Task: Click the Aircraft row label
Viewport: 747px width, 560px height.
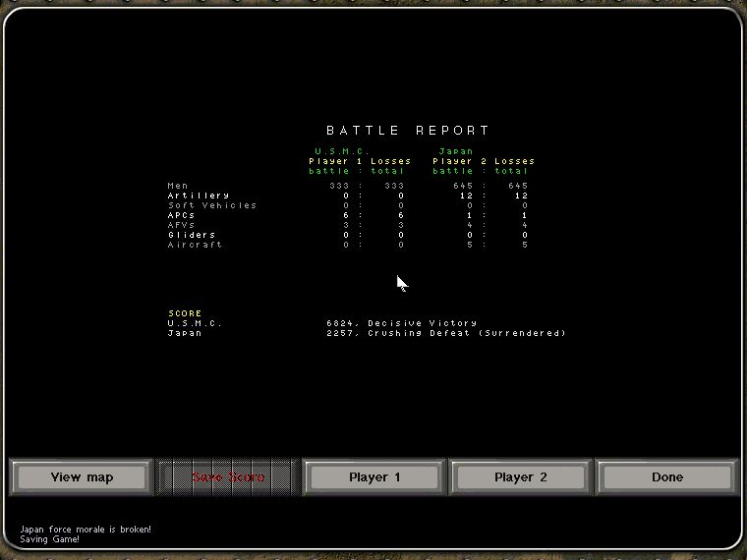Action: click(x=195, y=245)
